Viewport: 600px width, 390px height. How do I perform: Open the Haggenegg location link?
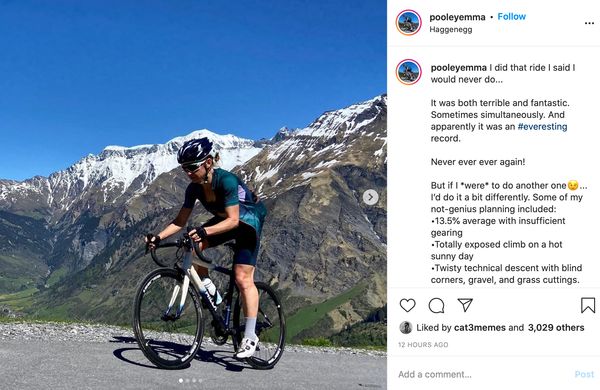[451, 29]
